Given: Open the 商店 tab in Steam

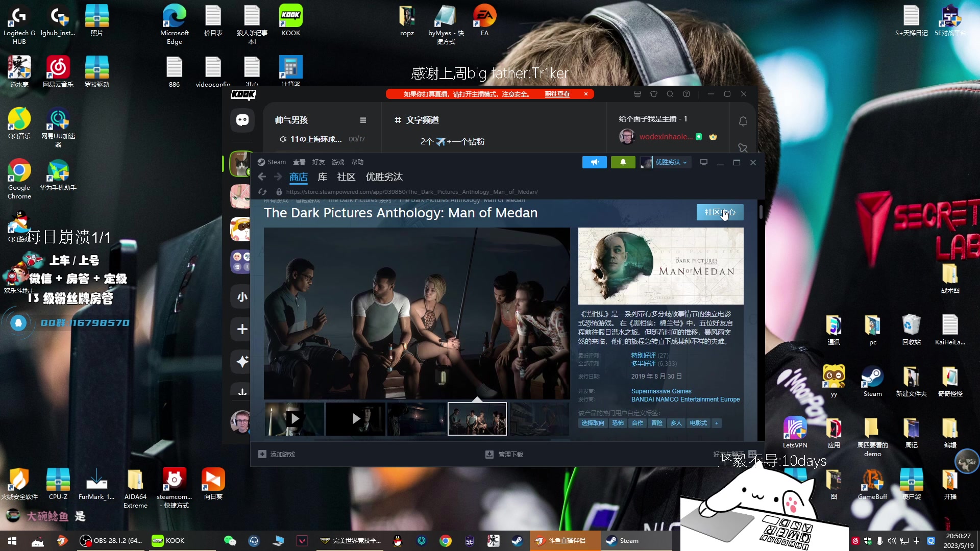Looking at the screenshot, I should coord(298,177).
